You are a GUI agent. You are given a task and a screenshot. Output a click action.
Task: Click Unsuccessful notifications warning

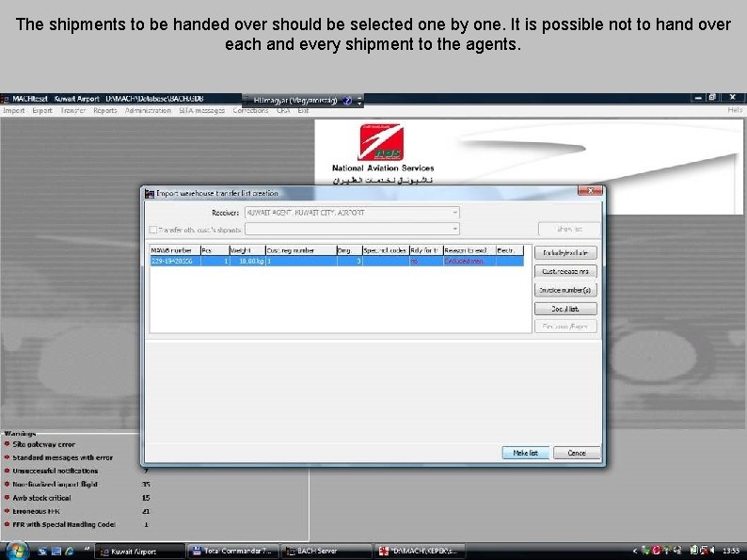click(x=56, y=471)
